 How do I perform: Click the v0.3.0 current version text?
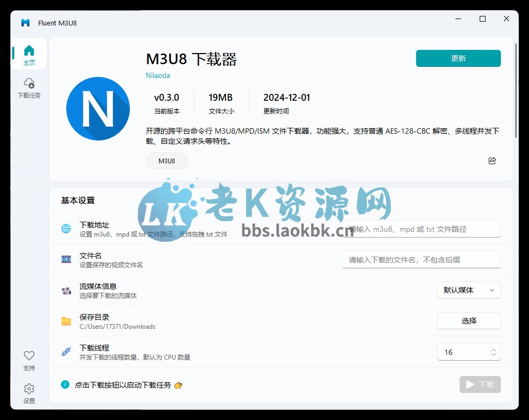click(x=166, y=98)
